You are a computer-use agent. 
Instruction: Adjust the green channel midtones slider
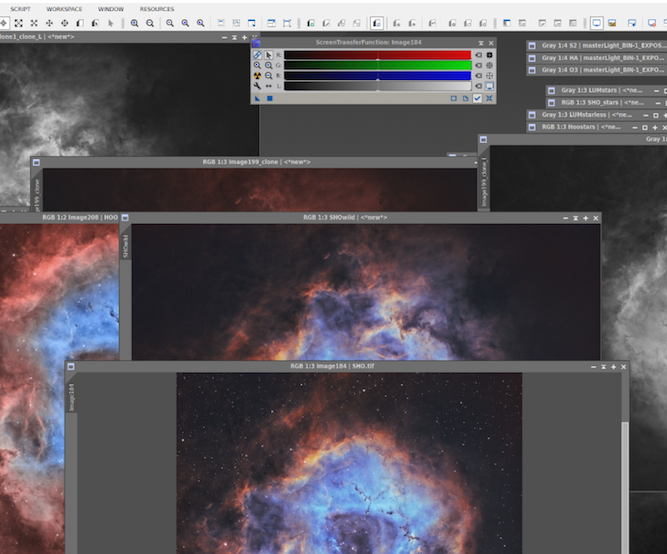pyautogui.click(x=378, y=65)
